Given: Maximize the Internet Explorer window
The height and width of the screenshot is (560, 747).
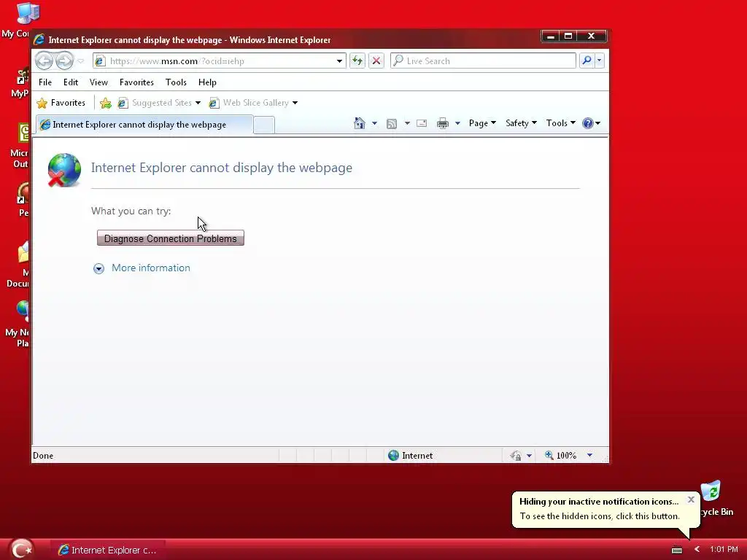Looking at the screenshot, I should 568,36.
